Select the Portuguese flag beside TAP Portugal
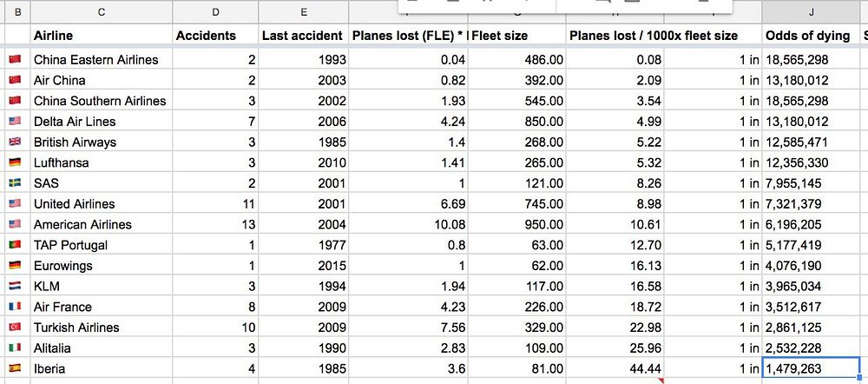The height and width of the screenshot is (384, 868). coord(15,246)
